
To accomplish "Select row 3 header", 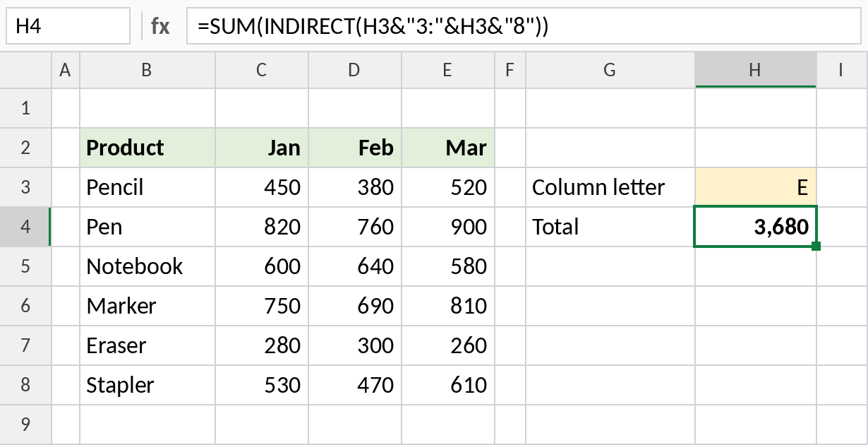I will point(26,187).
